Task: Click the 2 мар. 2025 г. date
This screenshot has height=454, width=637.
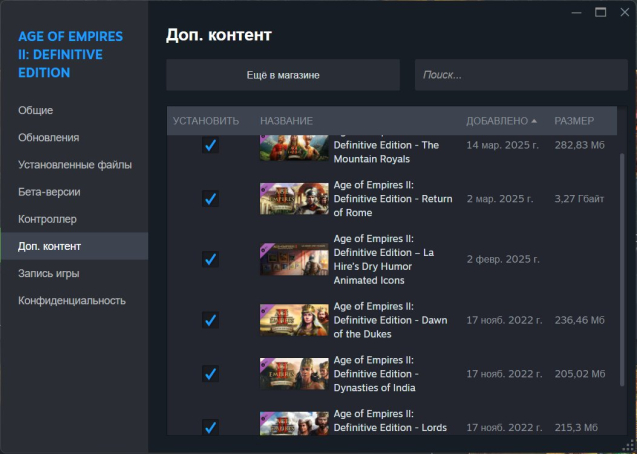Action: click(500, 199)
